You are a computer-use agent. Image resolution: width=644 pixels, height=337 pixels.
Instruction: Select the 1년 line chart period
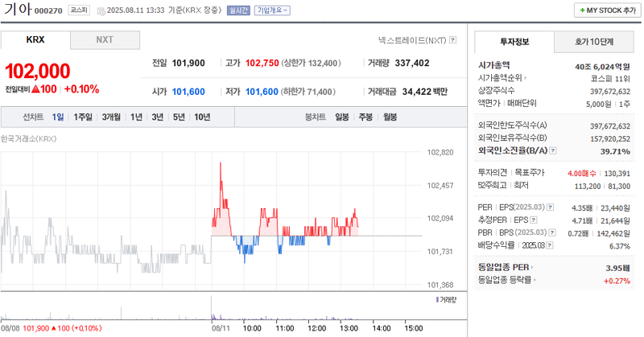[x=136, y=117]
